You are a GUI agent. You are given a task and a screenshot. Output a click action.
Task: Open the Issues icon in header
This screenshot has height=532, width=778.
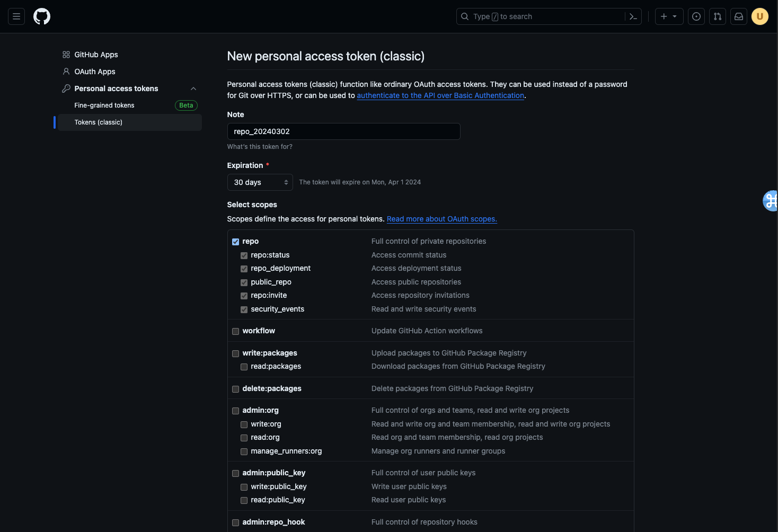[696, 16]
